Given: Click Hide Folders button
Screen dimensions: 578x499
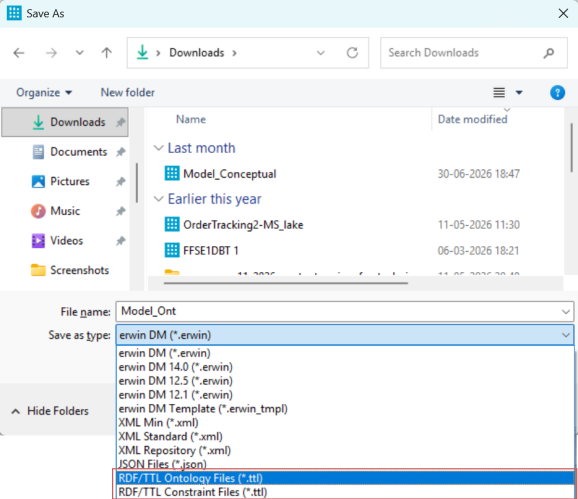Looking at the screenshot, I should coord(50,411).
